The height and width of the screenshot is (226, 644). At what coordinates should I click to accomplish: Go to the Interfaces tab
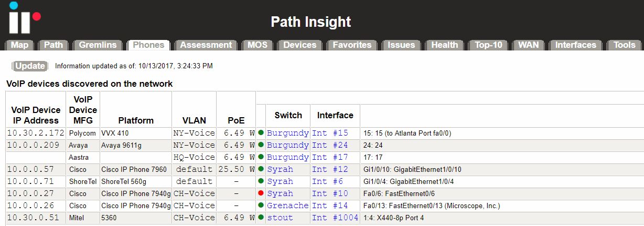576,45
